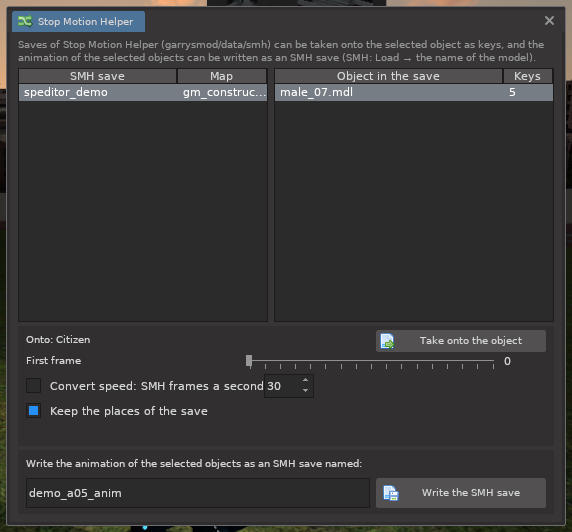Click the gm_construc... map cell

[224, 92]
